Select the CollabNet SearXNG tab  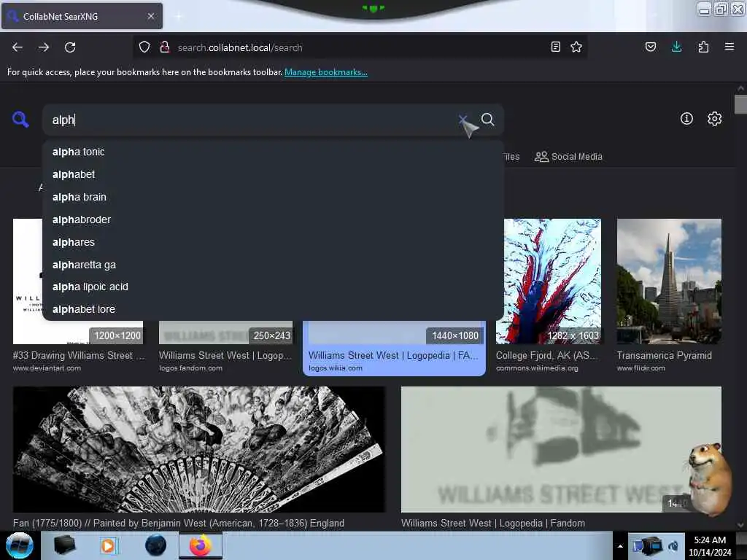click(x=82, y=16)
